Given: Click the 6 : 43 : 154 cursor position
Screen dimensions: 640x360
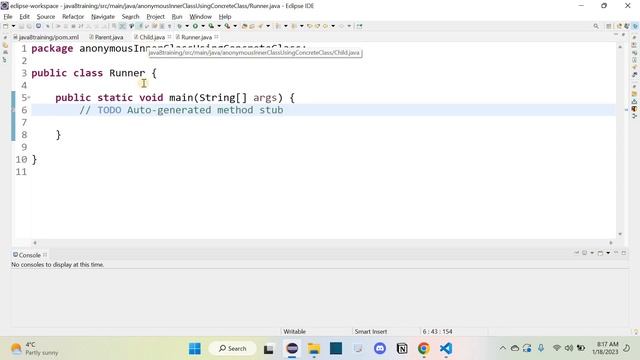Looking at the screenshot, I should pyautogui.click(x=437, y=331).
